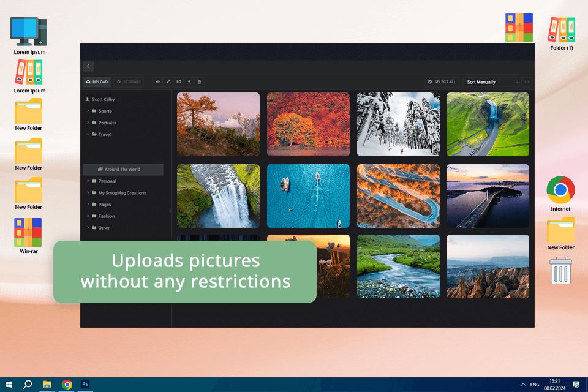
Task: Open the bridge at dusk photo
Action: [488, 196]
